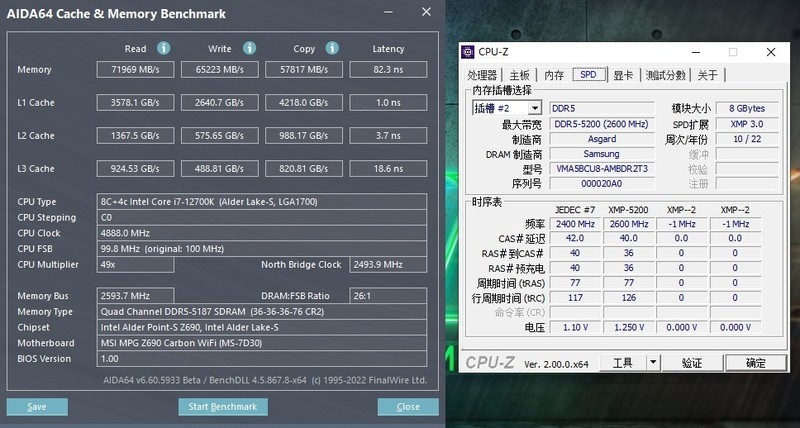Click L3 Cache Read value 924.53 GB/s
Viewport: 800px width, 428px height.
click(x=135, y=168)
